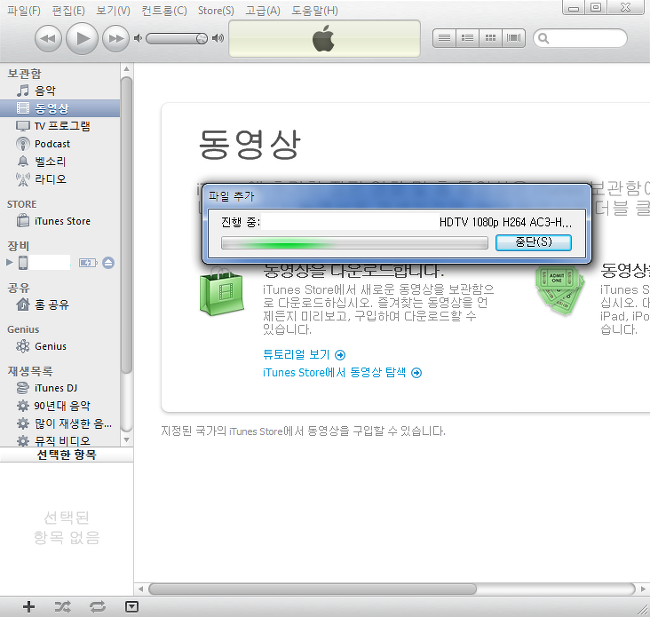This screenshot has width=650, height=617.
Task: Open the Store(S) menu
Action: 216,10
